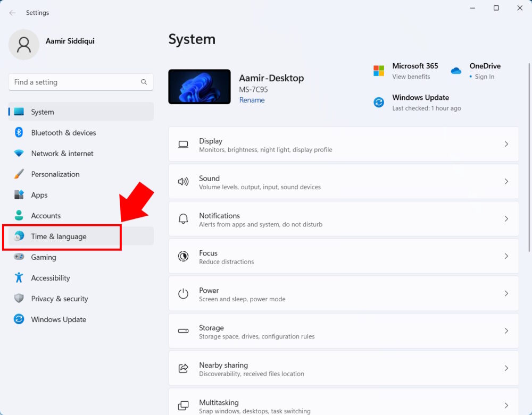Open Multitasking via its chevron
Image resolution: width=532 pixels, height=415 pixels.
[506, 405]
